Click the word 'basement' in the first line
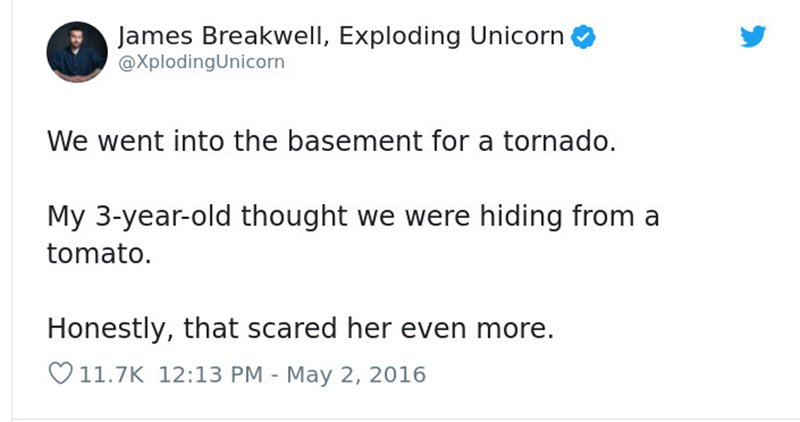This screenshot has height=422, width=800. 355,141
